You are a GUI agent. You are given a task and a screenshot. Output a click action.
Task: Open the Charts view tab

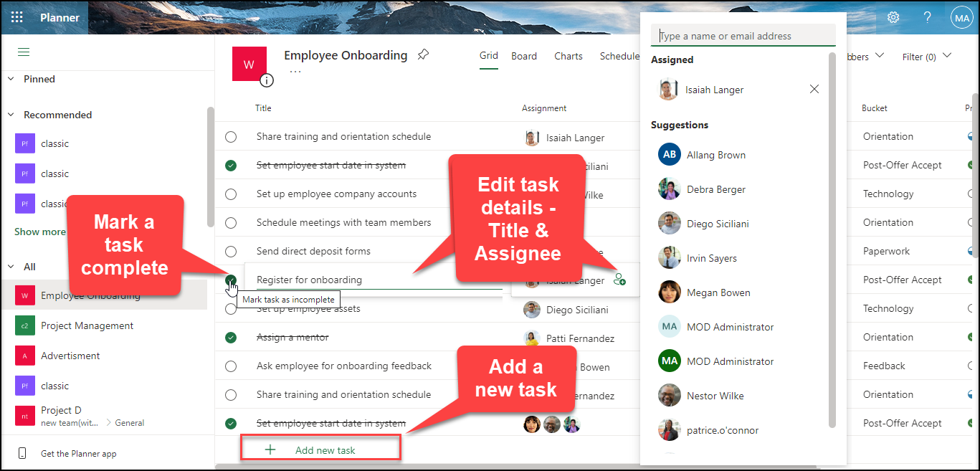[568, 56]
